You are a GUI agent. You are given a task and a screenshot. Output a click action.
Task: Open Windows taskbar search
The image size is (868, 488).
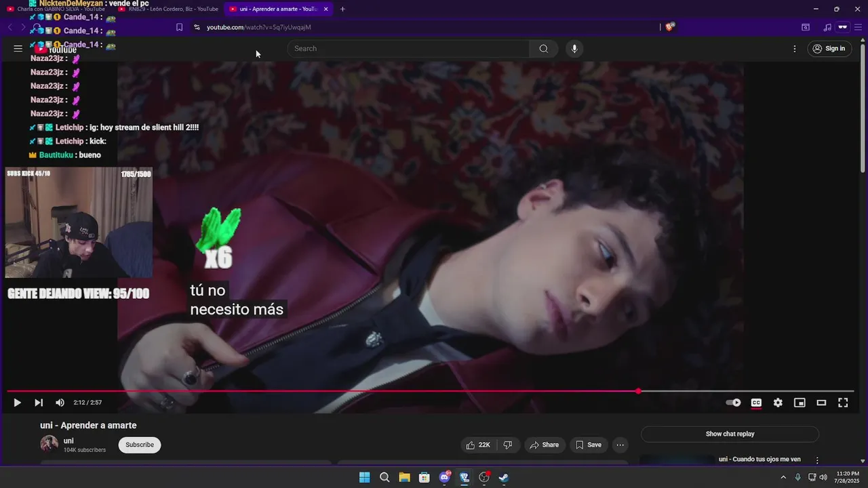coord(384,477)
